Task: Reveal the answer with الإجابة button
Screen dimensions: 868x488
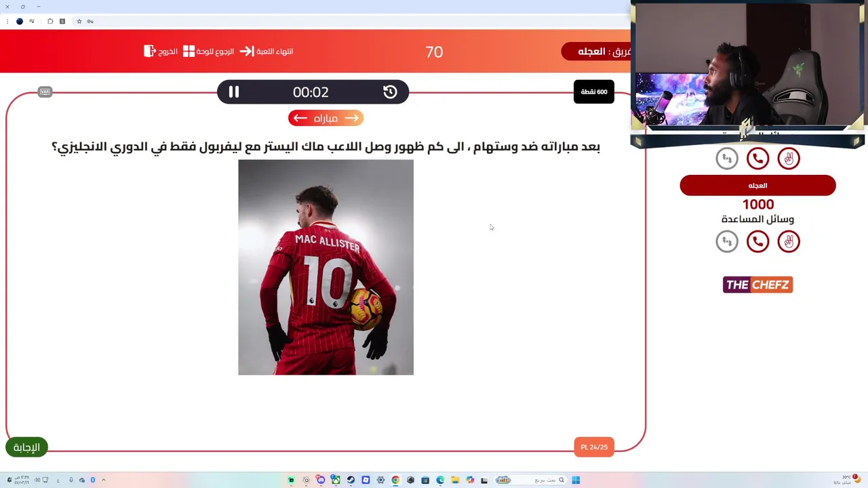Action: pyautogui.click(x=26, y=447)
